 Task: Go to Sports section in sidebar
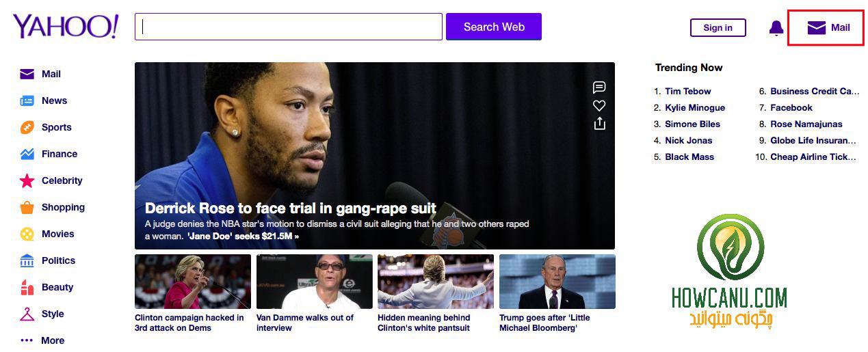coord(56,127)
